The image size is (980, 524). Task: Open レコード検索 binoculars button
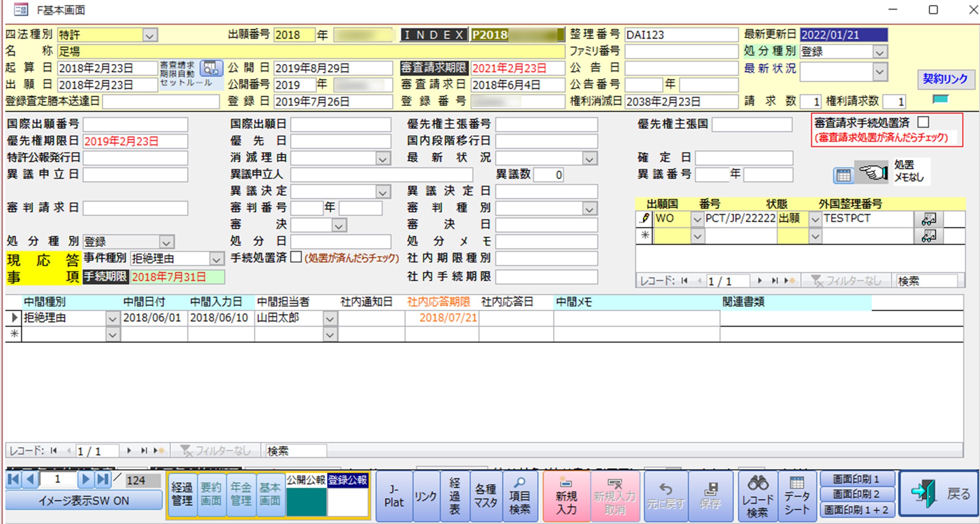[758, 497]
